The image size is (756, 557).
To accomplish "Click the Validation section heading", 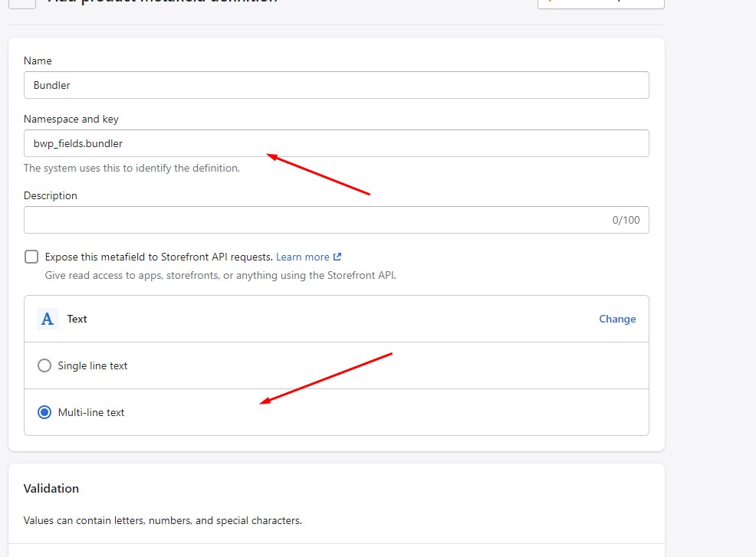I will [51, 488].
